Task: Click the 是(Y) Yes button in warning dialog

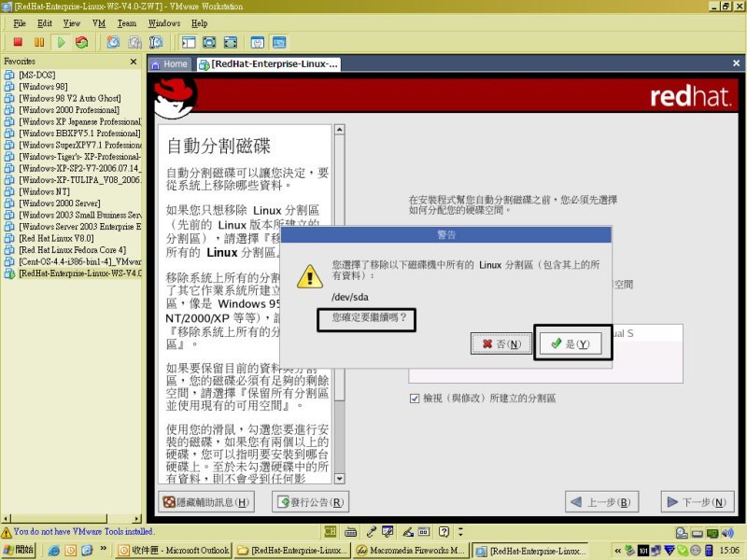Action: (571, 343)
